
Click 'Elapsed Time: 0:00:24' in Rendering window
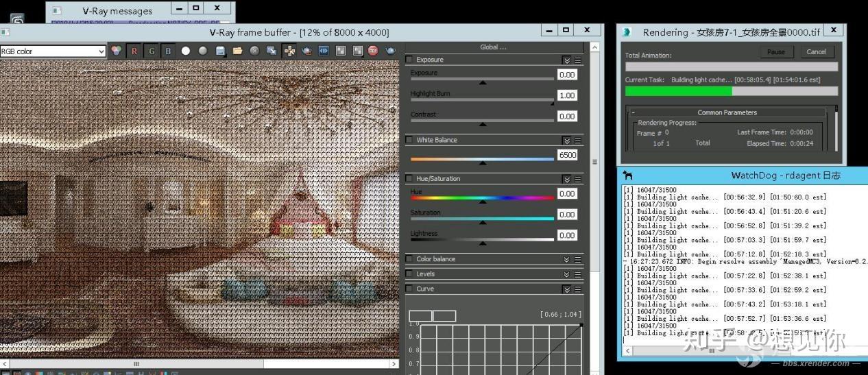click(x=780, y=144)
